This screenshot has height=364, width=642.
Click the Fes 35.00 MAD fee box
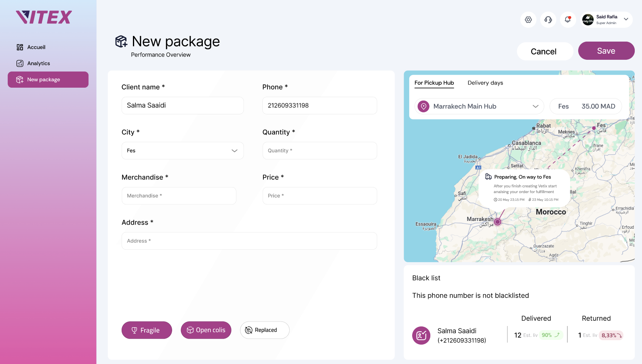tap(586, 106)
